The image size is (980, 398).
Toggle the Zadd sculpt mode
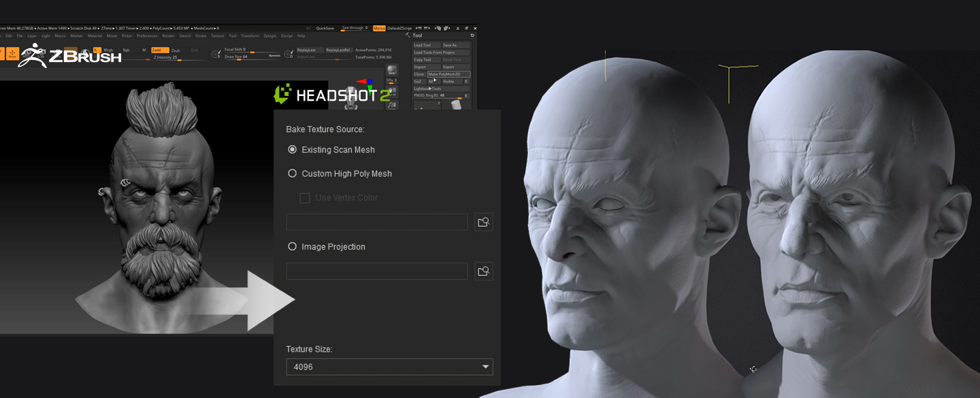[159, 50]
